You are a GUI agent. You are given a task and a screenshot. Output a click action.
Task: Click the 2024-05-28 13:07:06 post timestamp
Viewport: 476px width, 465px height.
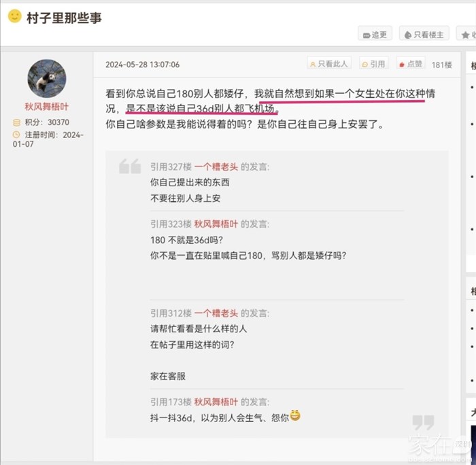coord(142,65)
